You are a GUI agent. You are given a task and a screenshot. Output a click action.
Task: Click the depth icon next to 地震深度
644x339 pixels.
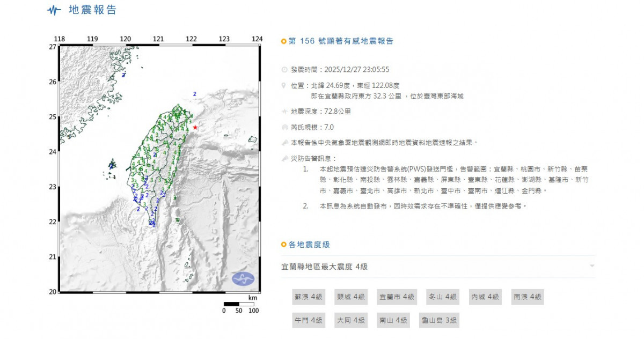pyautogui.click(x=284, y=112)
